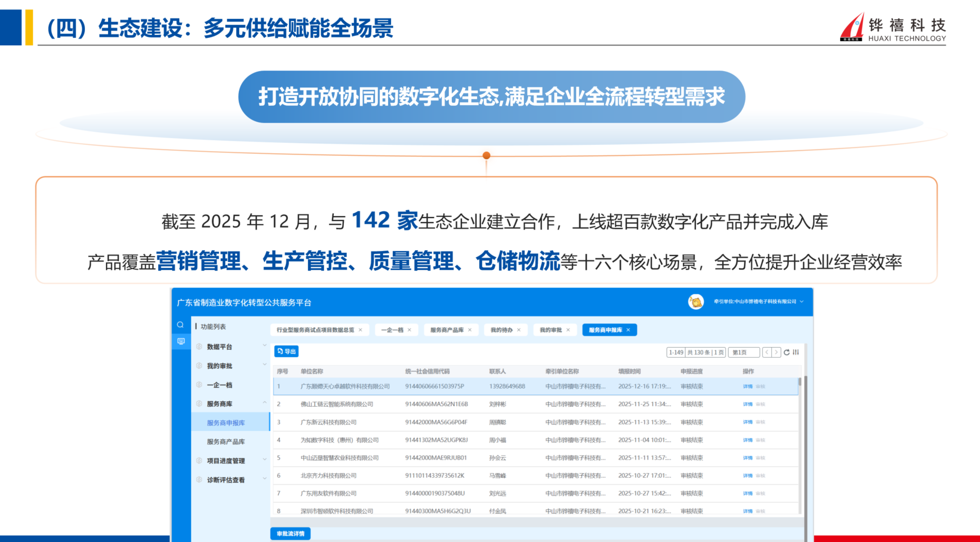Click the 第1页 page number input field
This screenshot has height=542, width=980.
[x=744, y=352]
